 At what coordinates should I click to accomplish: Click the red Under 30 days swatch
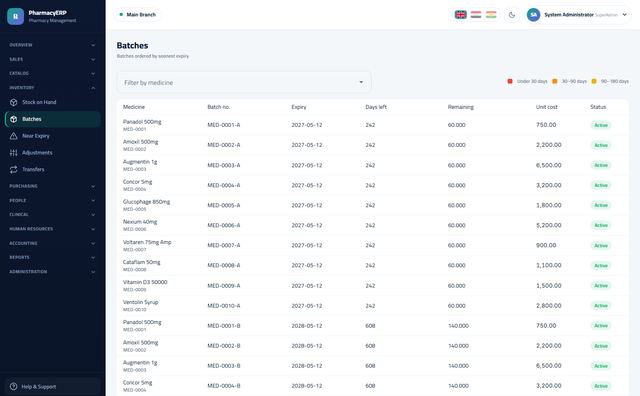(510, 81)
